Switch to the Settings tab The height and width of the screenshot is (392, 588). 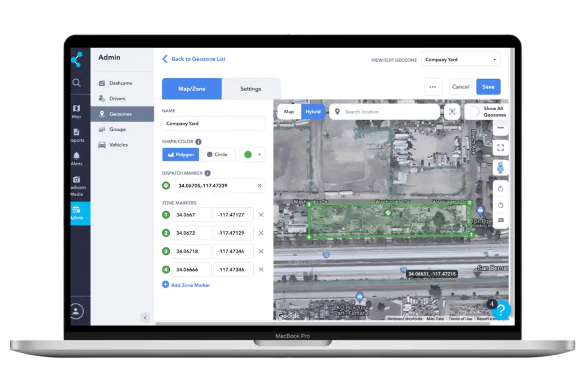point(250,89)
